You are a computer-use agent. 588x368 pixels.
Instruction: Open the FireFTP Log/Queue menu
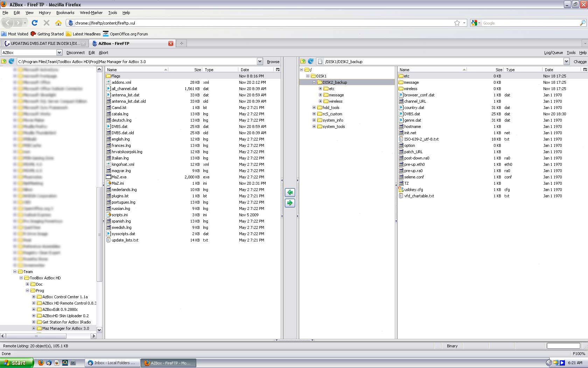553,53
